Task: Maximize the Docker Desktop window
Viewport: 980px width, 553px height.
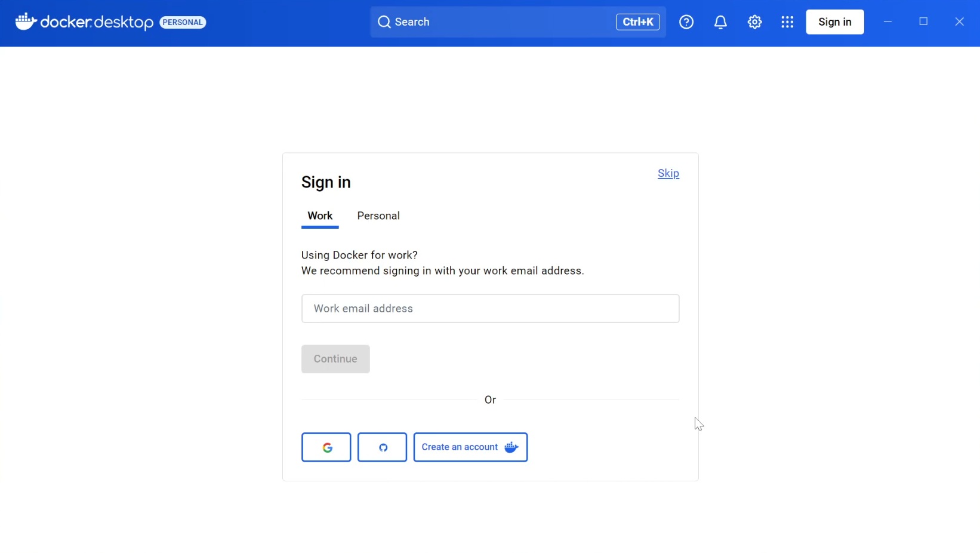Action: [x=923, y=22]
